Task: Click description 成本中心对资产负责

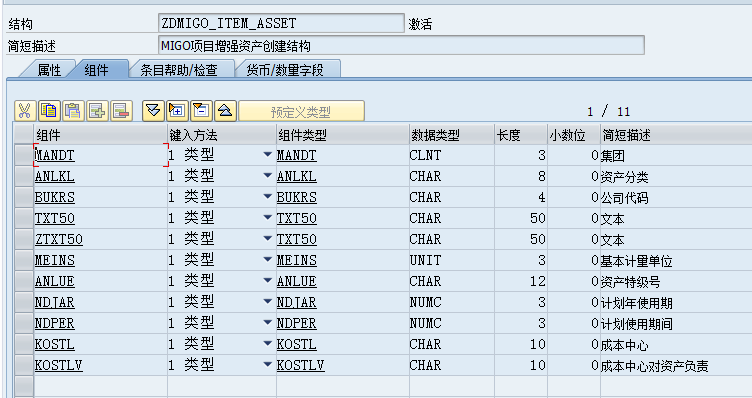Action: point(654,366)
